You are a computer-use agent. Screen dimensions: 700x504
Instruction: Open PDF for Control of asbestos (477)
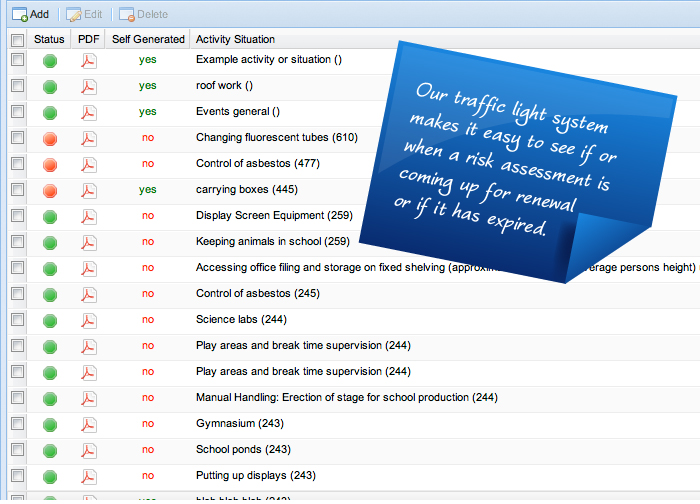[88, 164]
